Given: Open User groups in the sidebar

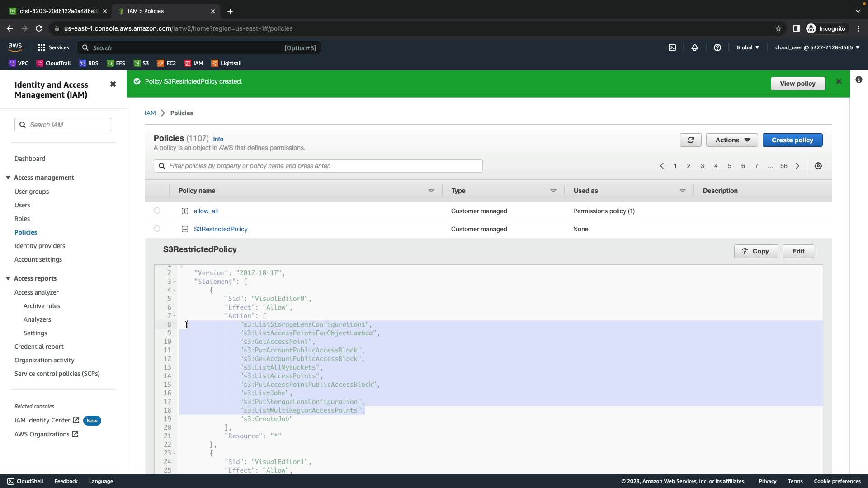Looking at the screenshot, I should tap(32, 192).
